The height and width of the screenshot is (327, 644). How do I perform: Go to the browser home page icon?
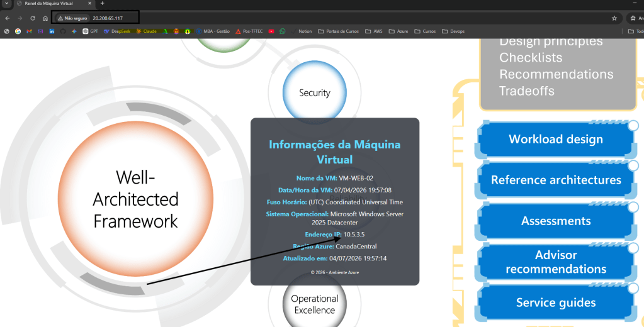point(45,18)
